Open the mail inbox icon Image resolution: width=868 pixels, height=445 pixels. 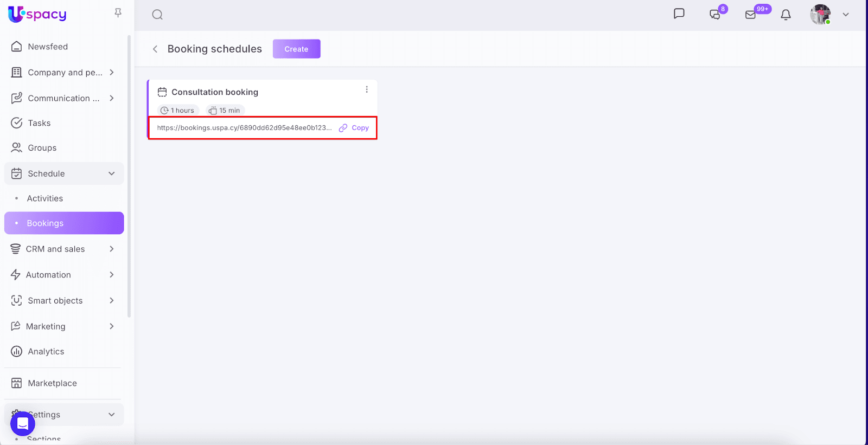pyautogui.click(x=751, y=15)
